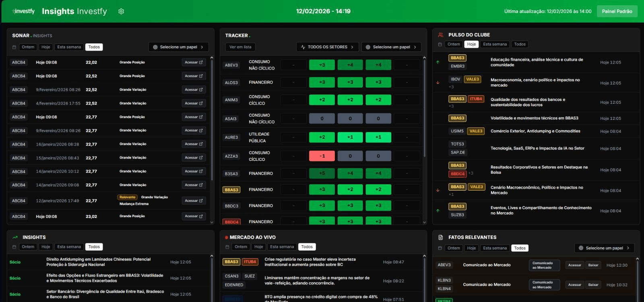Select Todos tab in Insights panel
The image size is (644, 302).
(94, 247)
